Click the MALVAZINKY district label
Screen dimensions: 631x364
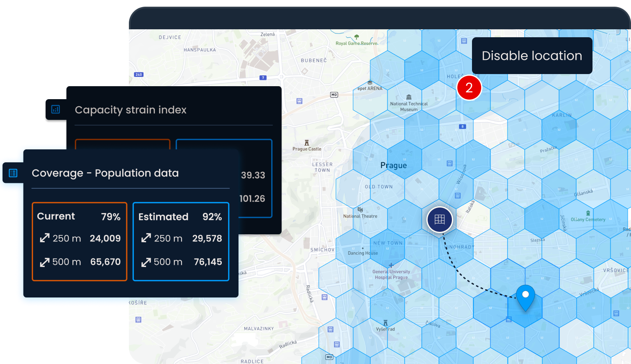click(259, 329)
